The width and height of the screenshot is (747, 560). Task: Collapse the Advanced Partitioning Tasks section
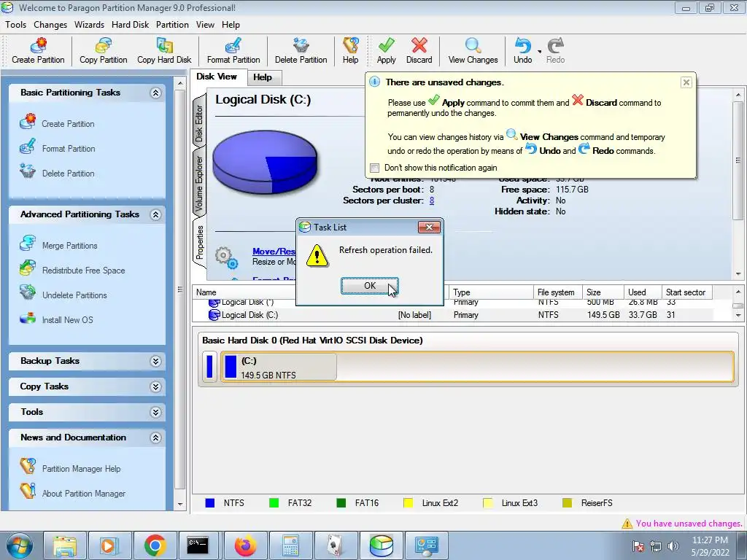pos(155,215)
